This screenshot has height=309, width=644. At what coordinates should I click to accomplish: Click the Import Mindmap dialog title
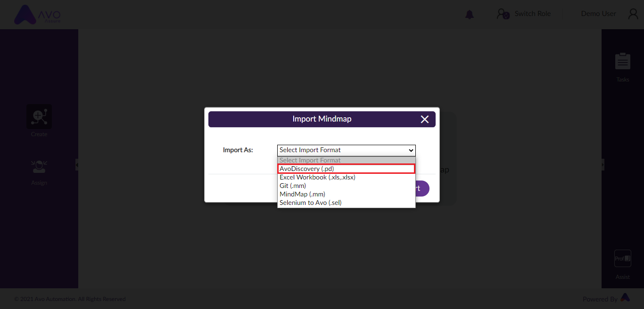(322, 119)
